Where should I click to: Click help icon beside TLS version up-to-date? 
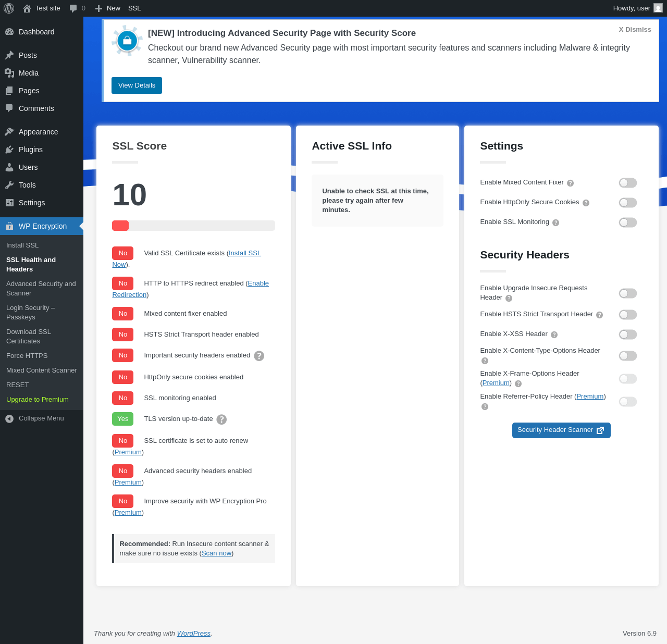[x=221, y=419]
